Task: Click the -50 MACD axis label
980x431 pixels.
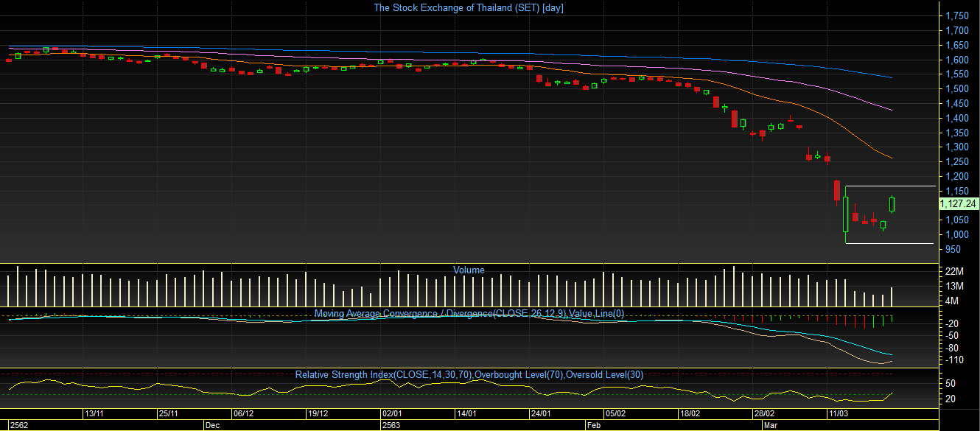Action: (952, 335)
